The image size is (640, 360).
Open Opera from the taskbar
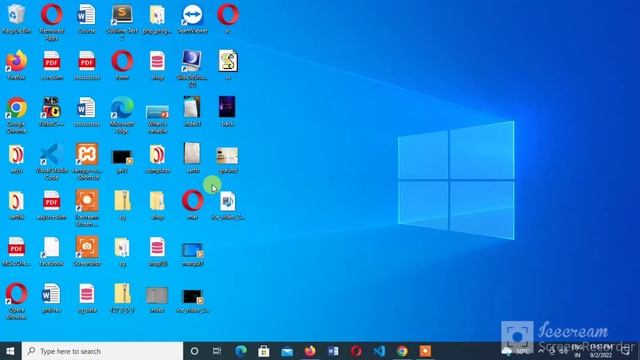tap(356, 351)
